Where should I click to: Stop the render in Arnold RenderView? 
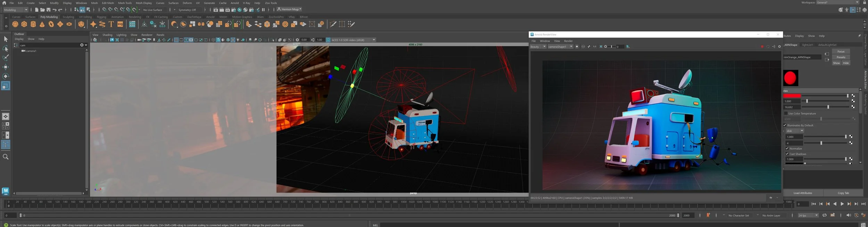tap(762, 47)
